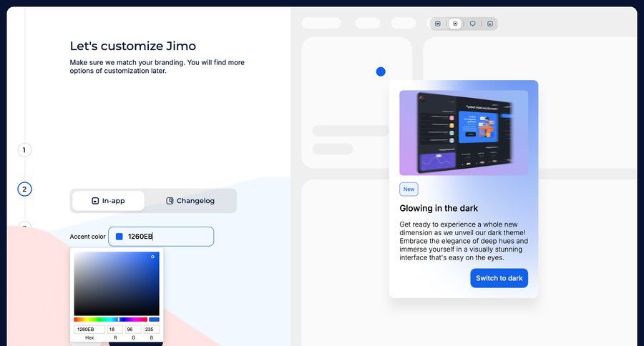Click the blue hotspot dot in the preview
Screen dimensions: 644x346
pos(381,71)
